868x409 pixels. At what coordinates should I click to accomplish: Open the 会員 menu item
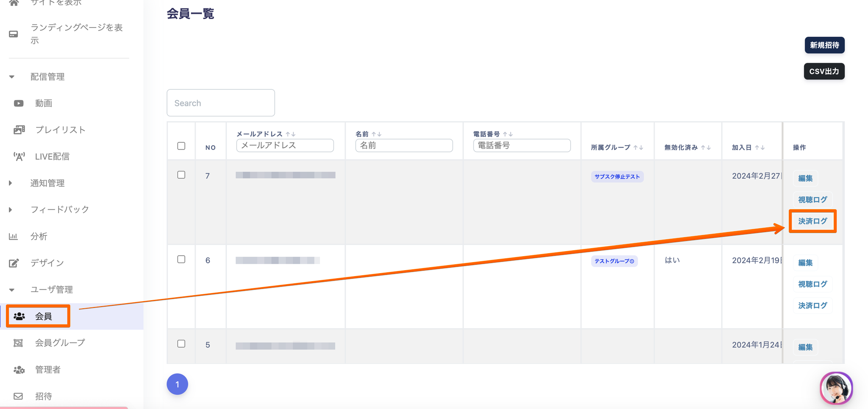click(x=43, y=316)
